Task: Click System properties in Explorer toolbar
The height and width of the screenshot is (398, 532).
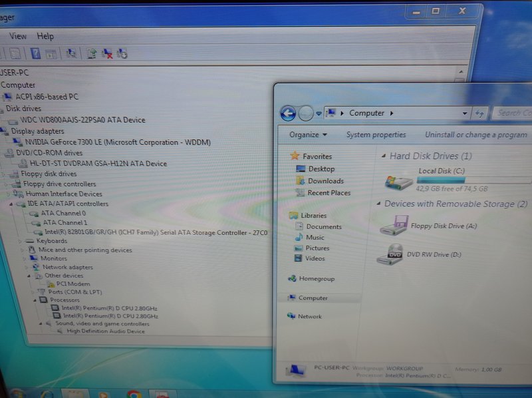Action: point(376,135)
